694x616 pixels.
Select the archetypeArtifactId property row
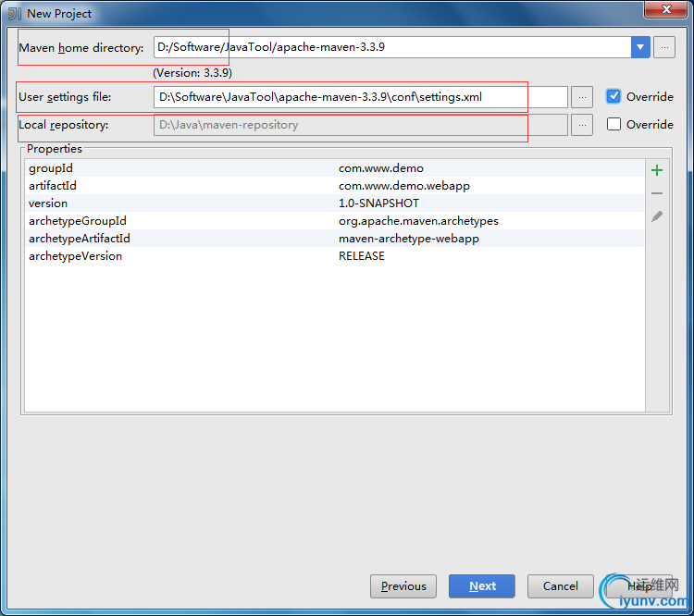[335, 239]
